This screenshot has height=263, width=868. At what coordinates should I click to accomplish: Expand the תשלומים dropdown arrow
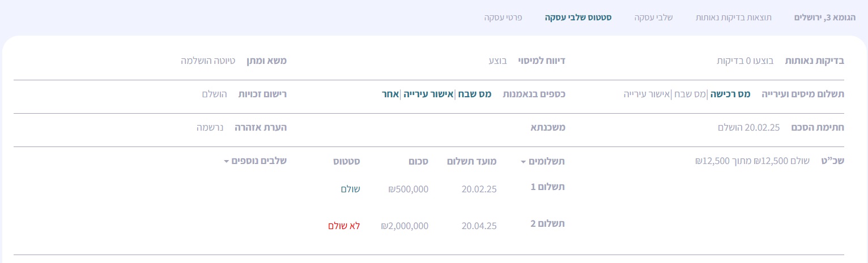point(524,162)
